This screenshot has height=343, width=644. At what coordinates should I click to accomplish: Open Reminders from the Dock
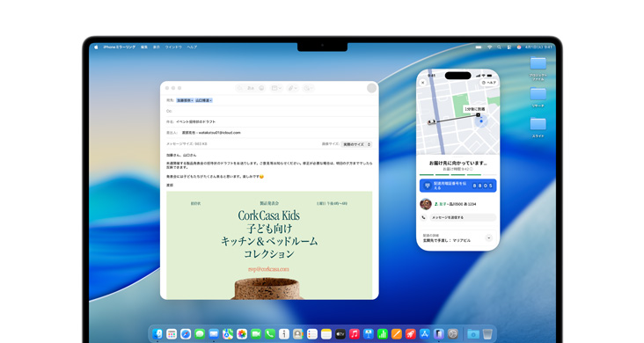[312, 334]
